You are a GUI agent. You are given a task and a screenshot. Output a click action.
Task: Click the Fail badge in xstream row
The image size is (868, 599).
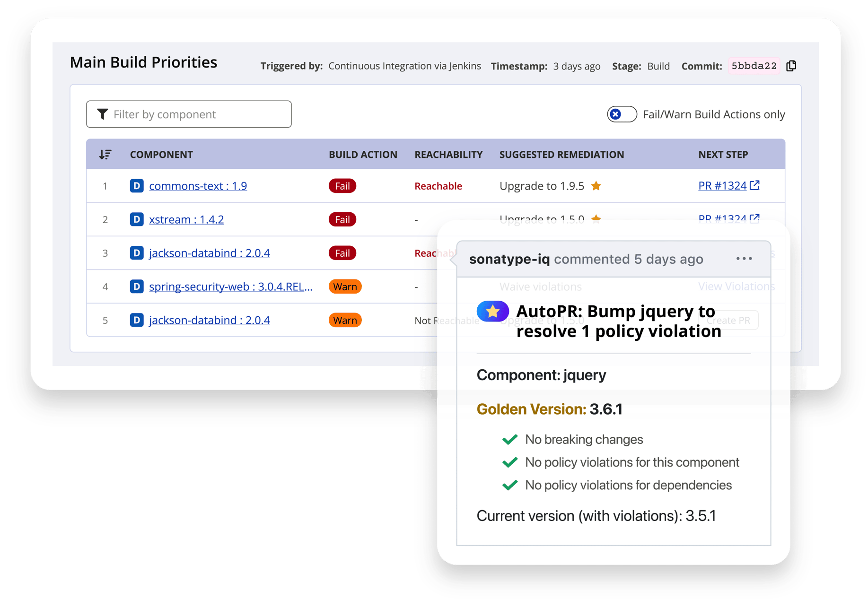point(342,219)
